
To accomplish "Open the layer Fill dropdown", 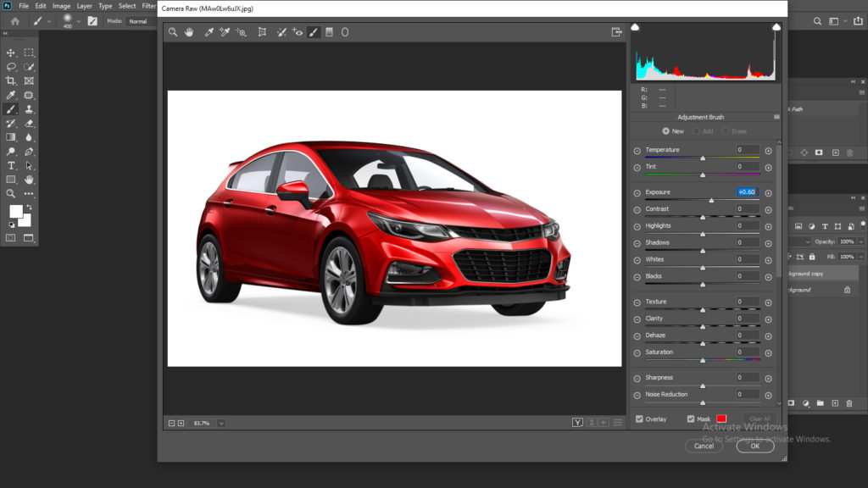I will coord(861,257).
